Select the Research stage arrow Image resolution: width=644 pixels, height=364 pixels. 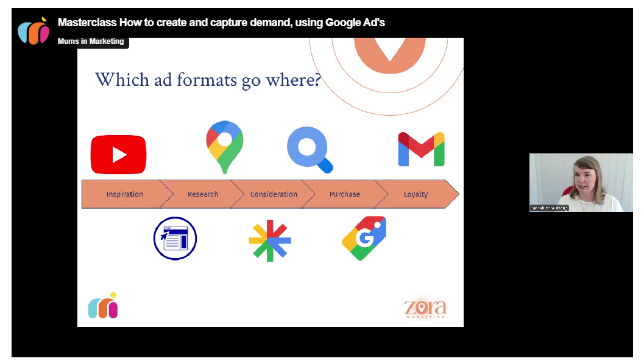click(x=202, y=194)
